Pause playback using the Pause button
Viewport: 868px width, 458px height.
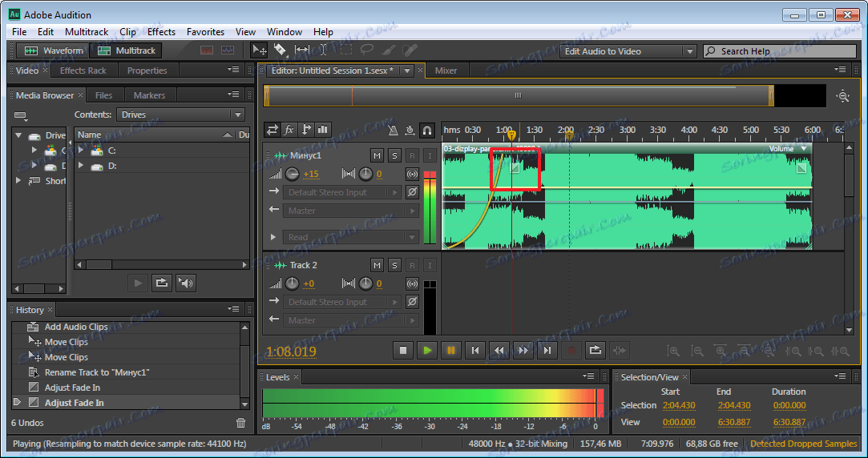tap(451, 350)
